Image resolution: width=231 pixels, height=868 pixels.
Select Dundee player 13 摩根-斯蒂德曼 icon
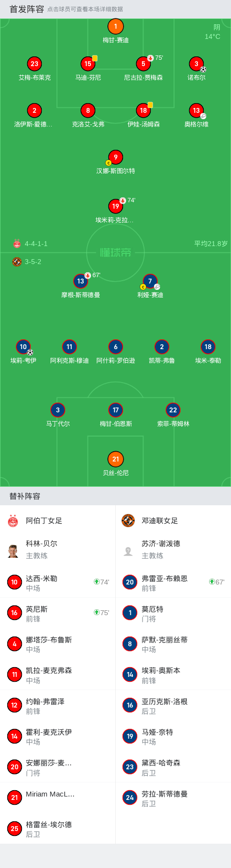81,281
